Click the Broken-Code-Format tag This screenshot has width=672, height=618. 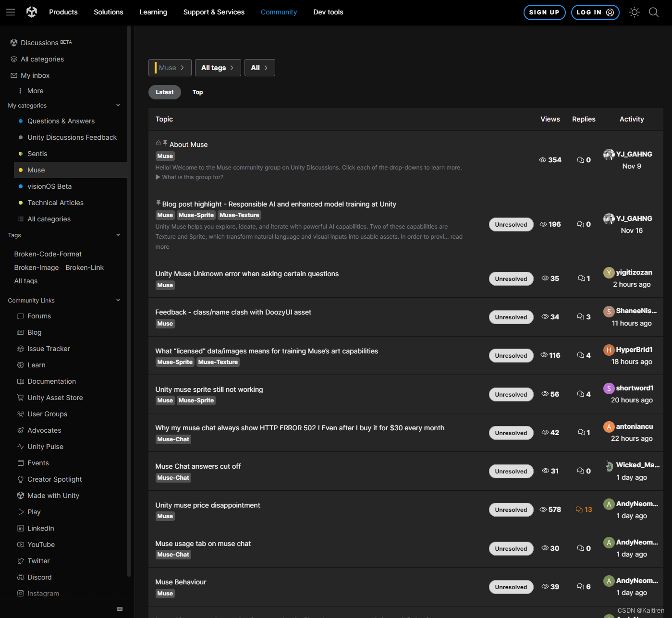[48, 254]
